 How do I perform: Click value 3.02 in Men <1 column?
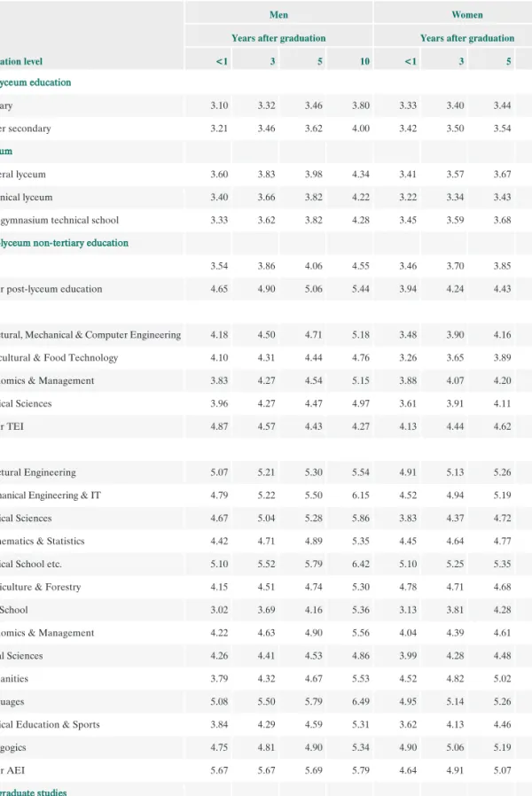(219, 610)
